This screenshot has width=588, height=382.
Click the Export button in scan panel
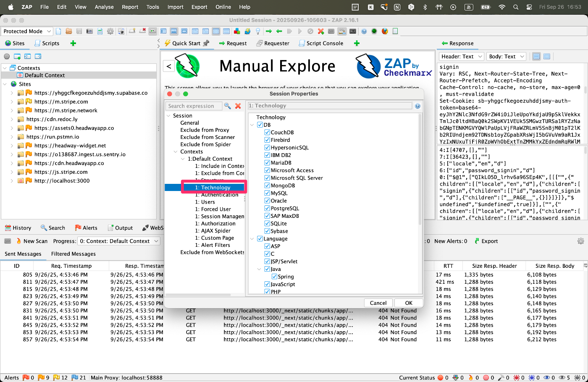coord(486,241)
